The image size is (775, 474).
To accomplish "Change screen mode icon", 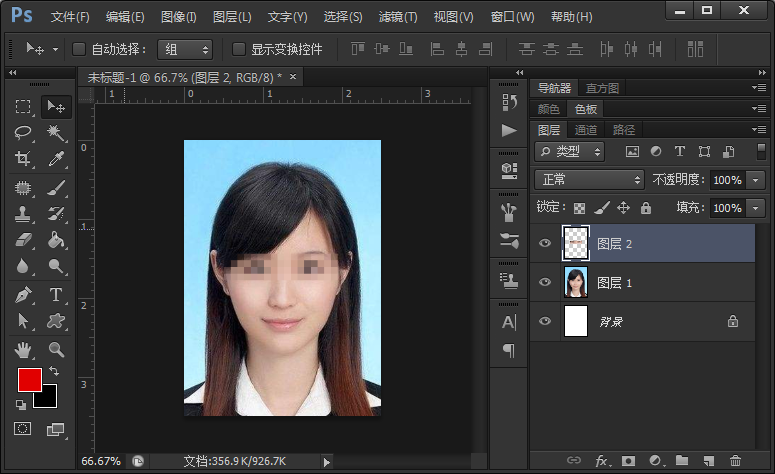I will (x=55, y=429).
